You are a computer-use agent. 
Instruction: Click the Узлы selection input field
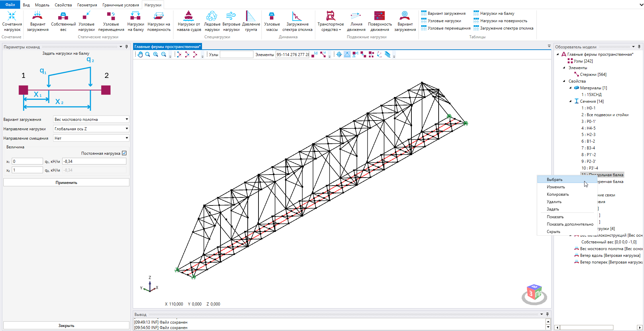point(236,54)
